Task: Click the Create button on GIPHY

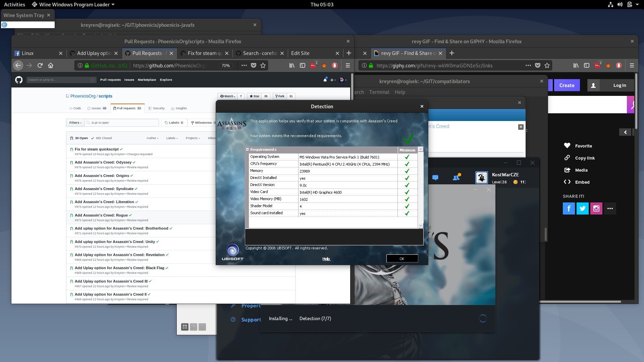Action: pos(567,85)
